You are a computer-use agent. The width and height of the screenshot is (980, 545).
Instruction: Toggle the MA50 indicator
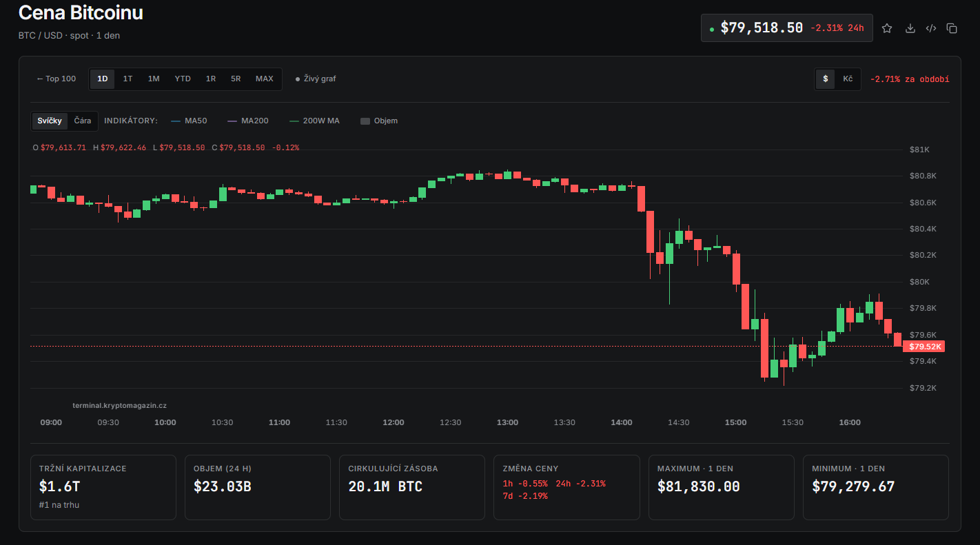tap(189, 121)
